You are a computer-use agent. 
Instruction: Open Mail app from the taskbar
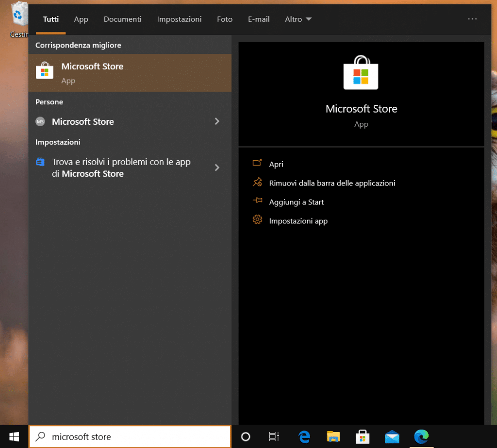392,436
